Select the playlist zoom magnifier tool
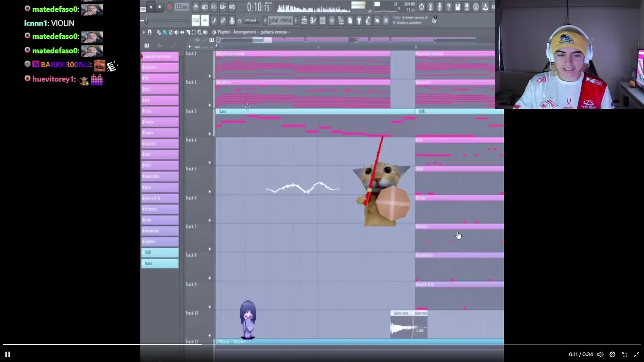The height and width of the screenshot is (362, 644). tap(200, 32)
